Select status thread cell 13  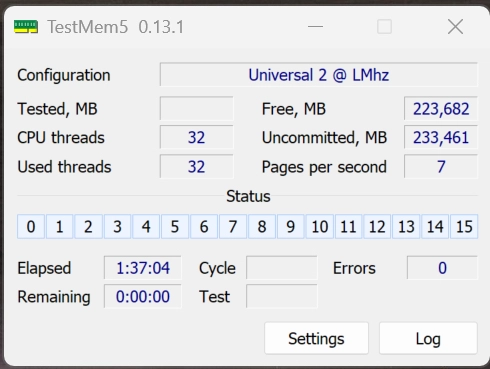pyautogui.click(x=406, y=227)
